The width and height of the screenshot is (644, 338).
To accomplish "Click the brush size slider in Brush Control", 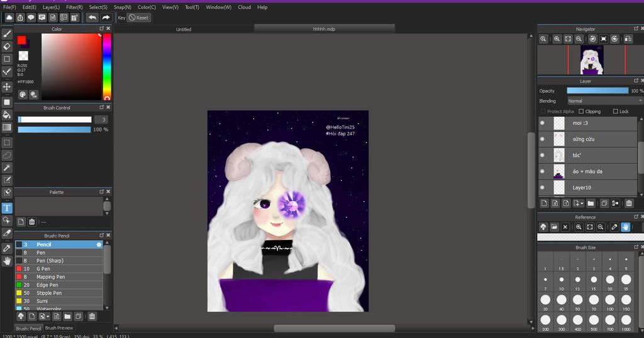I will click(x=55, y=119).
